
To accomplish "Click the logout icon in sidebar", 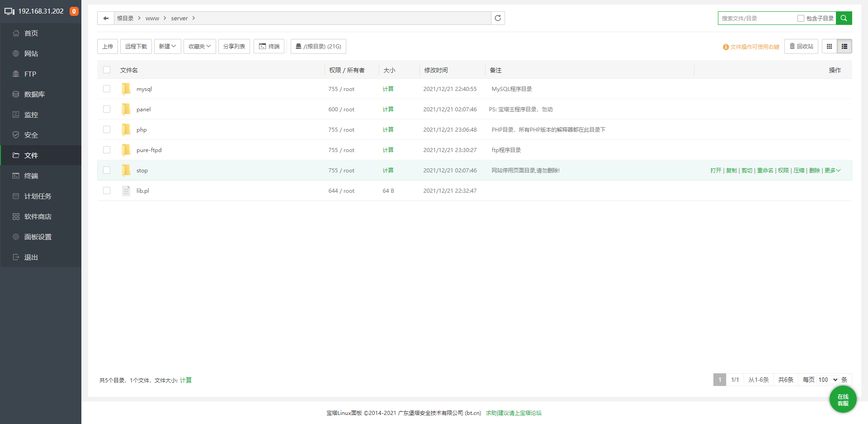I will pos(16,257).
